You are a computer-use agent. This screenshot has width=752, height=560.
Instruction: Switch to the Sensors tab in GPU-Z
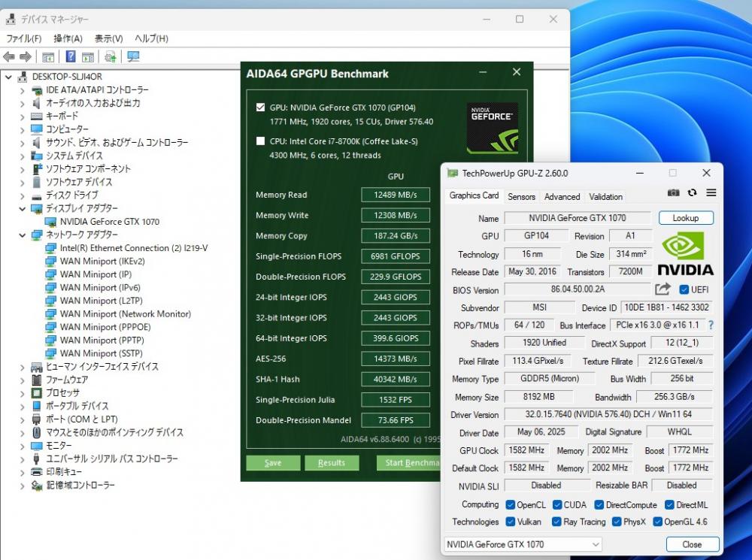[521, 197]
